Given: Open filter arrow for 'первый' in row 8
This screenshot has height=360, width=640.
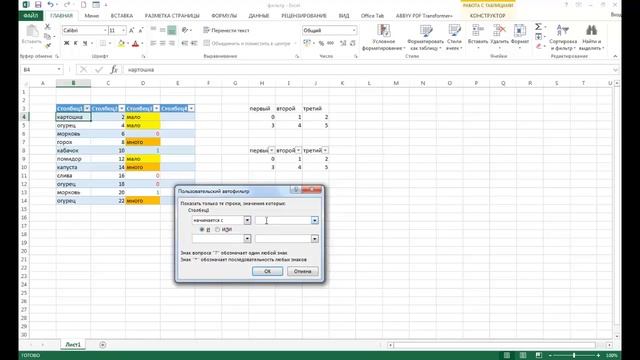Looking at the screenshot, I should 271,151.
